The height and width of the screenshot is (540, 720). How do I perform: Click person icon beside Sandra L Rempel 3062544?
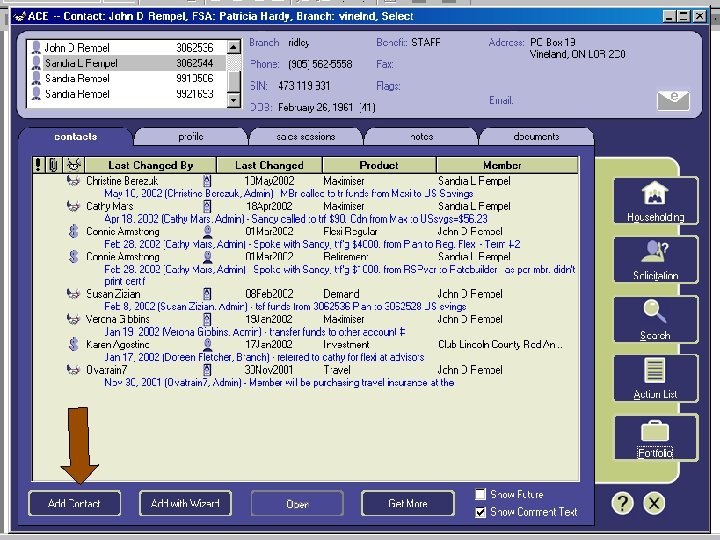(x=36, y=63)
